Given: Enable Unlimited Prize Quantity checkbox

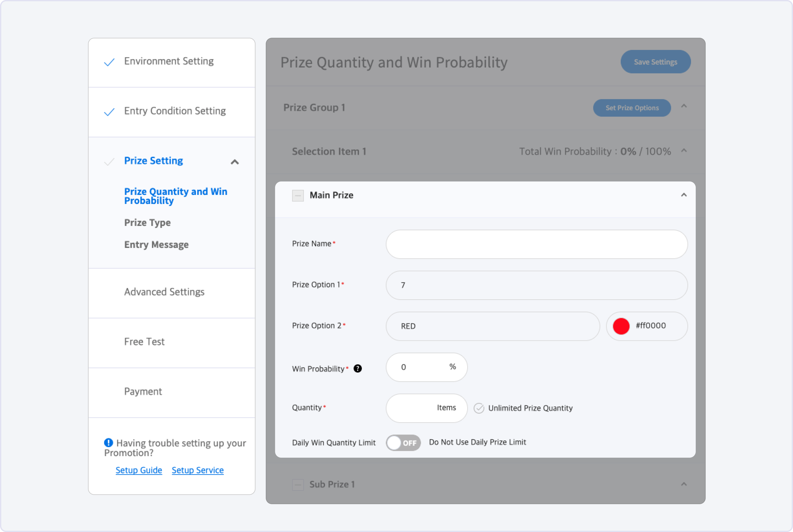Looking at the screenshot, I should pos(479,408).
